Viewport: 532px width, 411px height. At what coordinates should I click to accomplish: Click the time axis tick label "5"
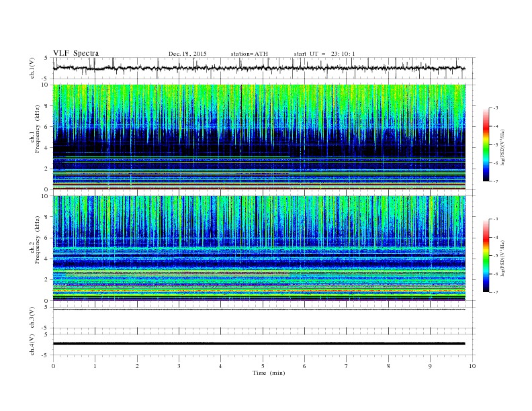pos(263,366)
